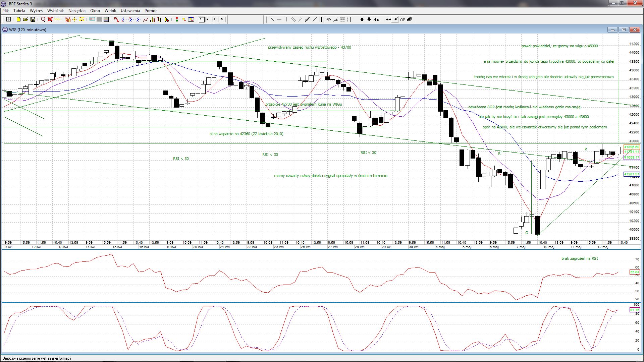Select the horizontal line drawing tool
The image size is (644, 362).
point(279,19)
